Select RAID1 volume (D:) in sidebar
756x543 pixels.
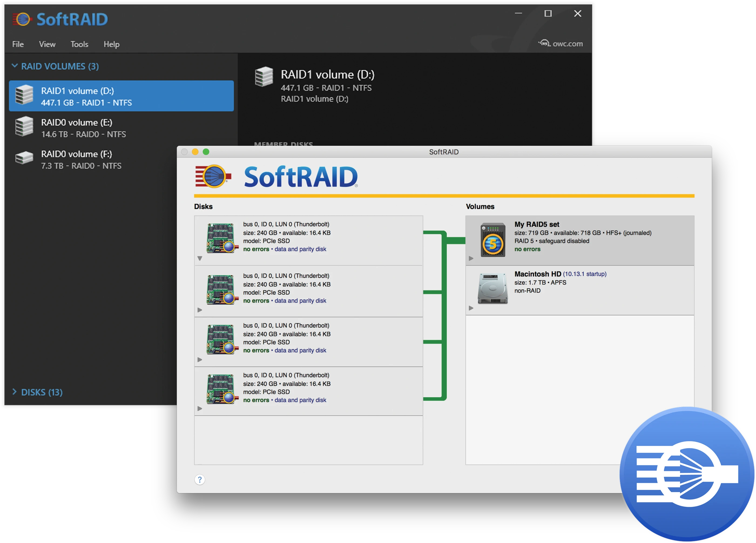tap(121, 96)
